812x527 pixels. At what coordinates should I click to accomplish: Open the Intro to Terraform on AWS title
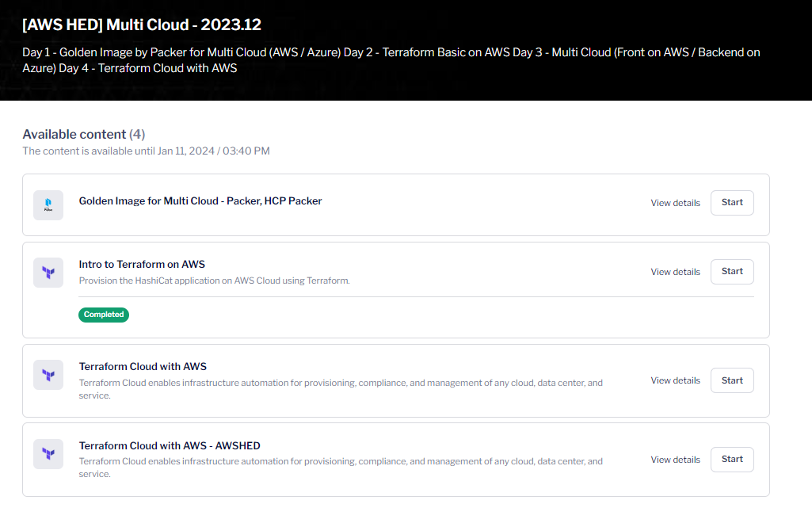[142, 264]
